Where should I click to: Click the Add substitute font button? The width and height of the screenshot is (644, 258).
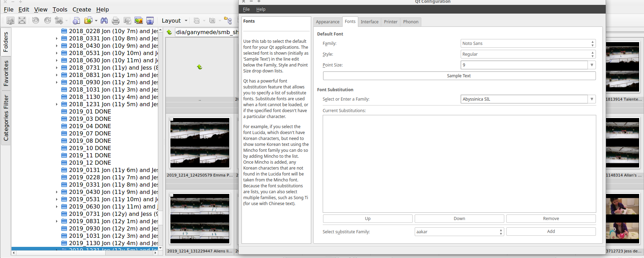551,232
